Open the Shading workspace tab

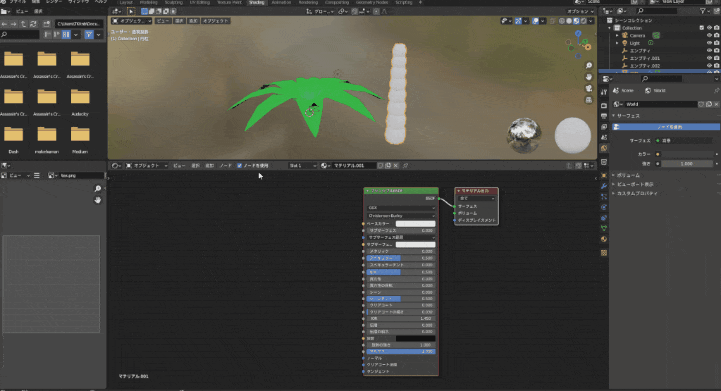[256, 2]
